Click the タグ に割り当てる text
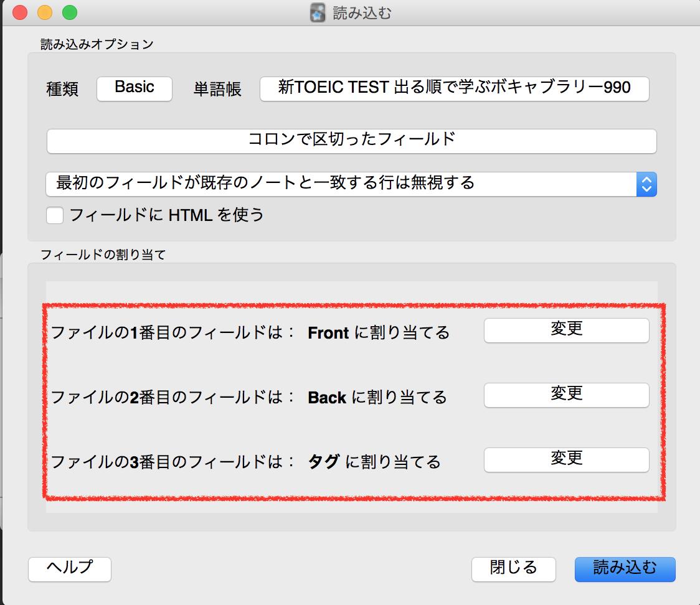 374,462
